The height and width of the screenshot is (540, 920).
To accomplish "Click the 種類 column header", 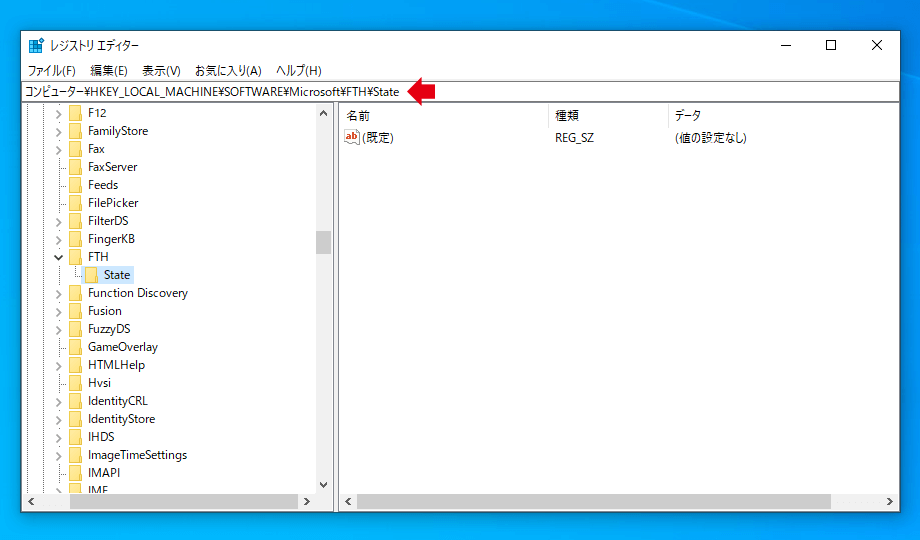I will click(608, 116).
